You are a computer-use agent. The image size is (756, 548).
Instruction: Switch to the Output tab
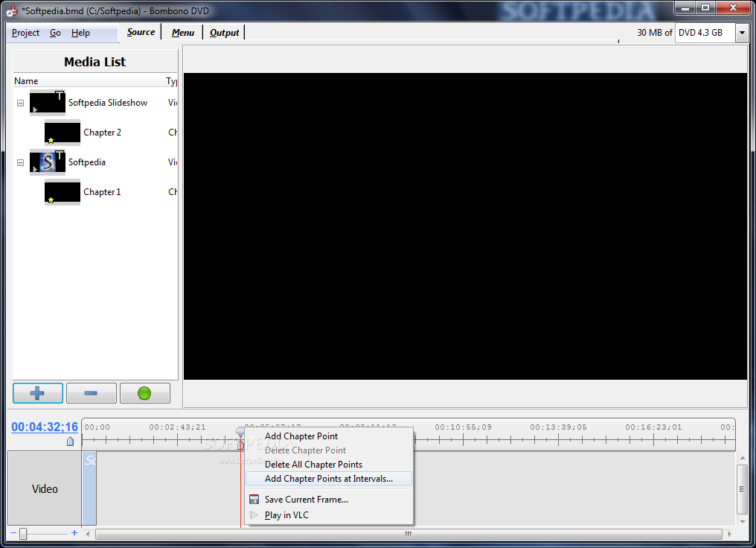click(x=224, y=32)
